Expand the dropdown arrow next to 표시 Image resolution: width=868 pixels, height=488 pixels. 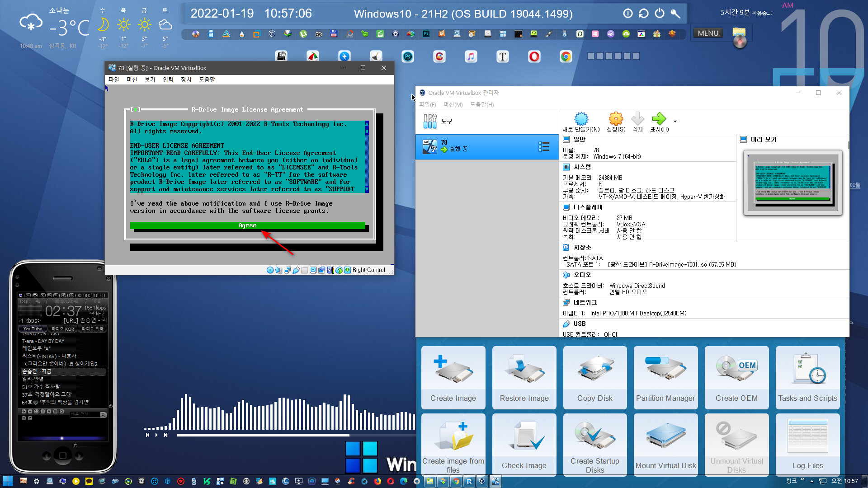[x=675, y=121]
